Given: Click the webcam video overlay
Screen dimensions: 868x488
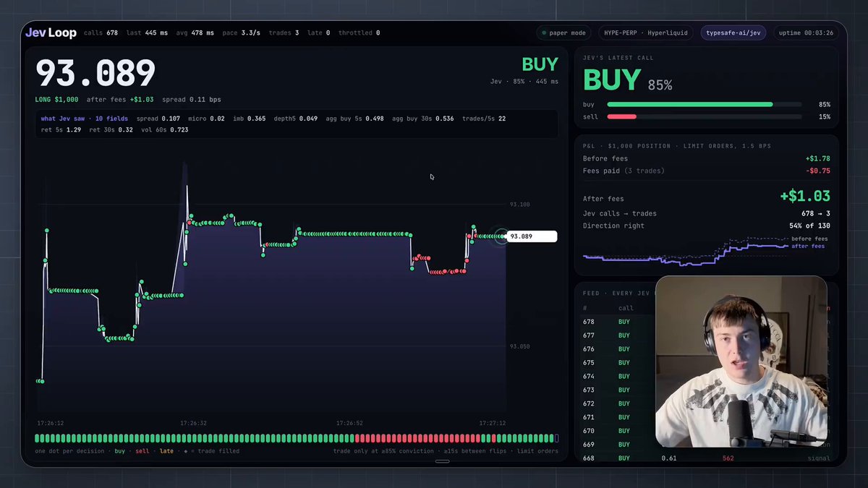Looking at the screenshot, I should 741,361.
